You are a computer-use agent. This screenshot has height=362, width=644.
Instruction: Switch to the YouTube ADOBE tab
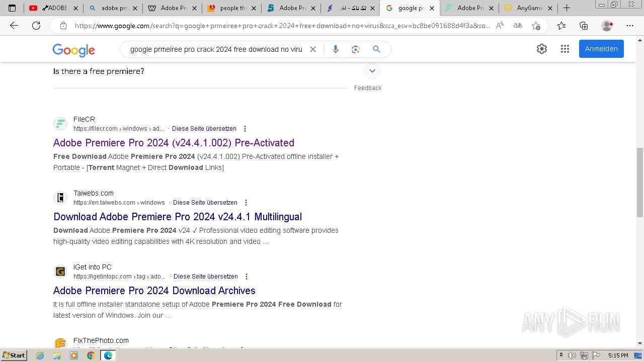[x=53, y=8]
